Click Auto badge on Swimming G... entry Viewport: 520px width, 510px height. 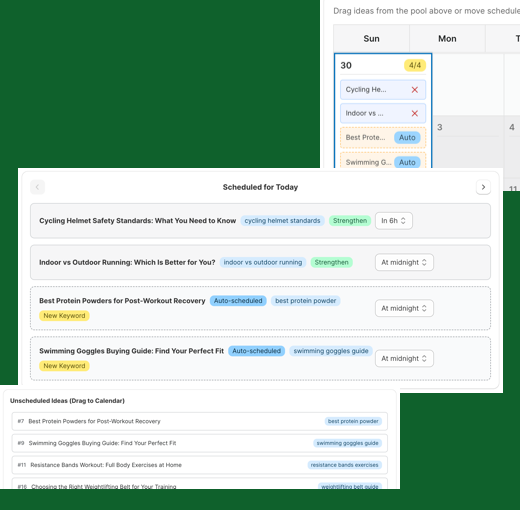point(407,162)
